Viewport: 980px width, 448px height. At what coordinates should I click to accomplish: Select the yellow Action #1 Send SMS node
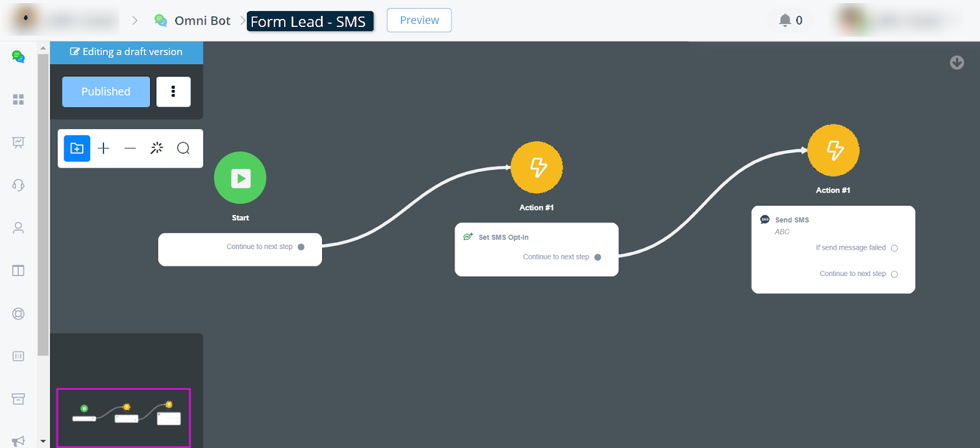tap(833, 150)
